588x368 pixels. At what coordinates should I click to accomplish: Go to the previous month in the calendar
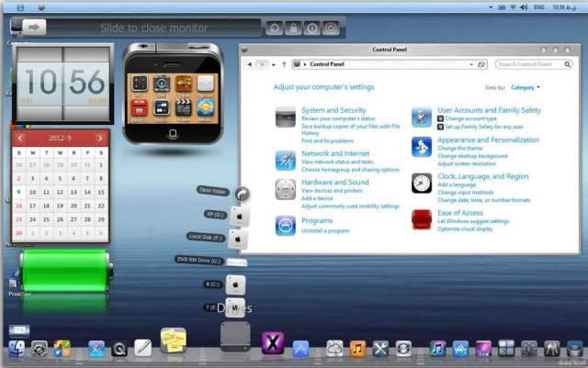20,138
